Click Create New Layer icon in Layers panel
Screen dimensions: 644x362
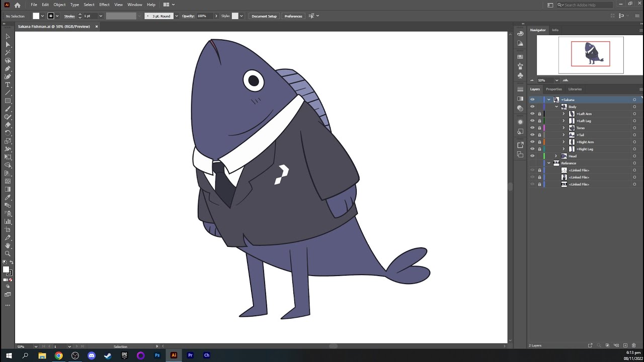click(625, 345)
